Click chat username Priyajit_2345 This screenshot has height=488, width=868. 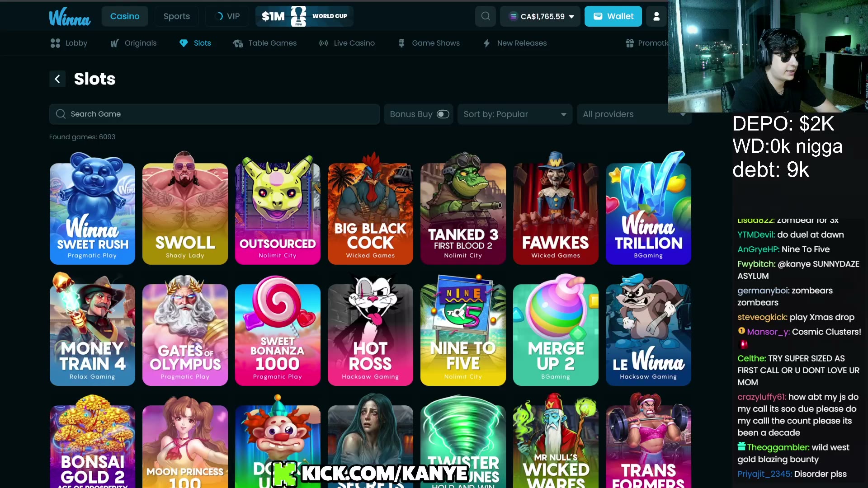(764, 474)
